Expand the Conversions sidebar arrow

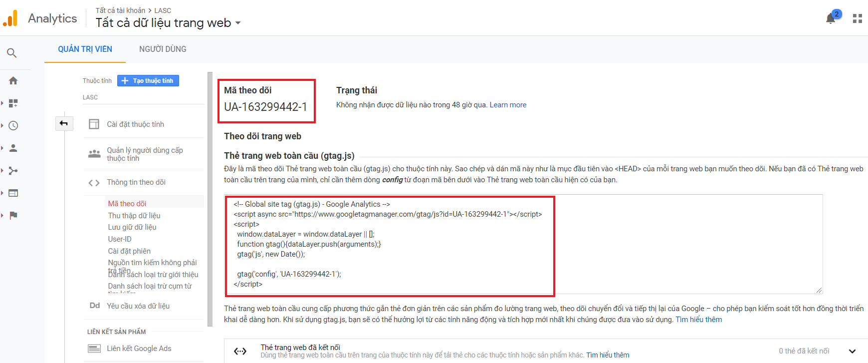2,215
